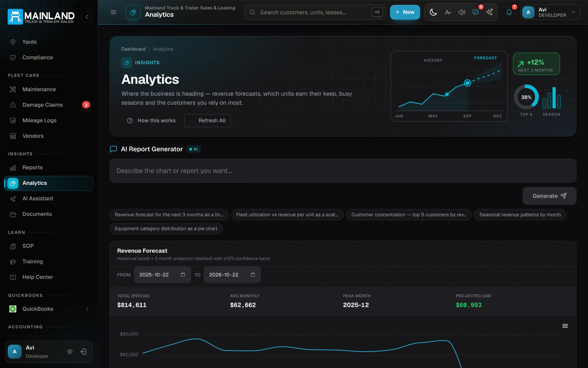Click the 38% Top 5 donut gauge
Viewport: 588px width, 368px height.
[x=526, y=97]
